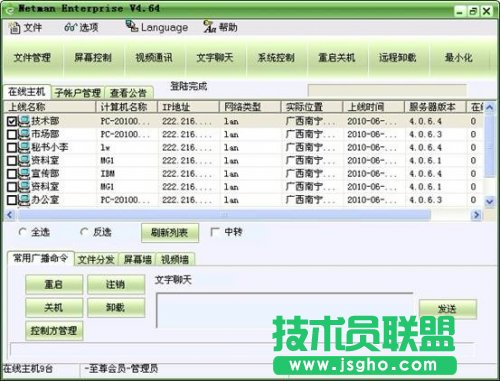Sort by the 上线时间 column header
This screenshot has width=500, height=381.
tap(373, 107)
